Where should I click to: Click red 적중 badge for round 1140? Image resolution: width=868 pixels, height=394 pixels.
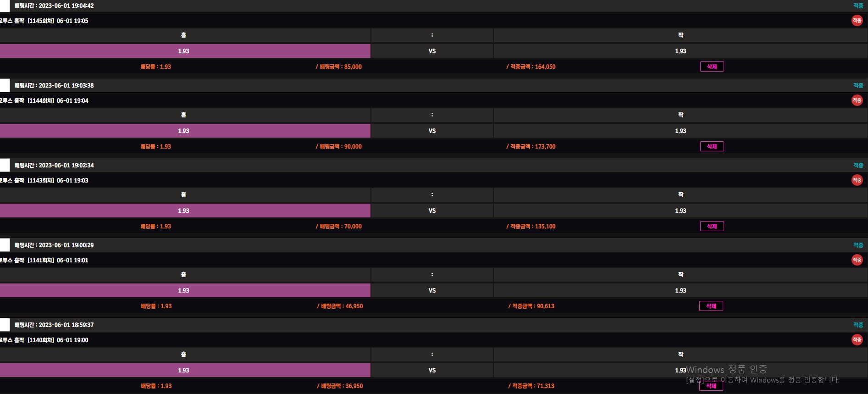pos(857,340)
